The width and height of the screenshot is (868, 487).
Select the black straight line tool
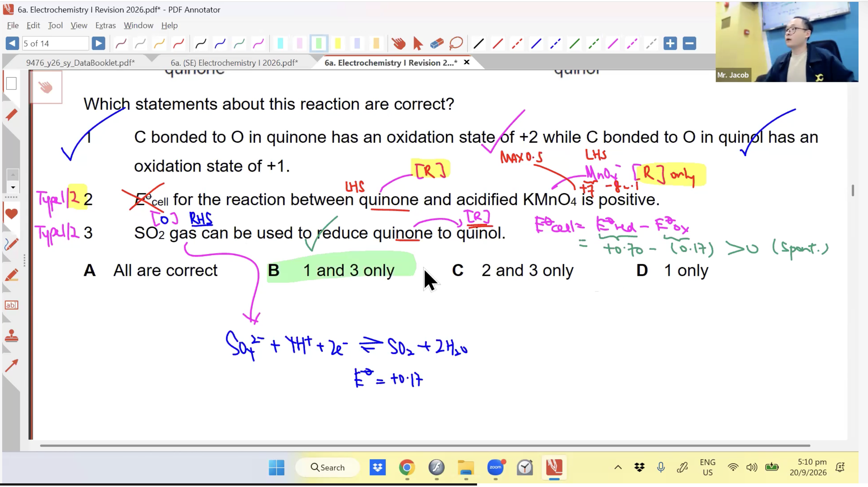(478, 44)
